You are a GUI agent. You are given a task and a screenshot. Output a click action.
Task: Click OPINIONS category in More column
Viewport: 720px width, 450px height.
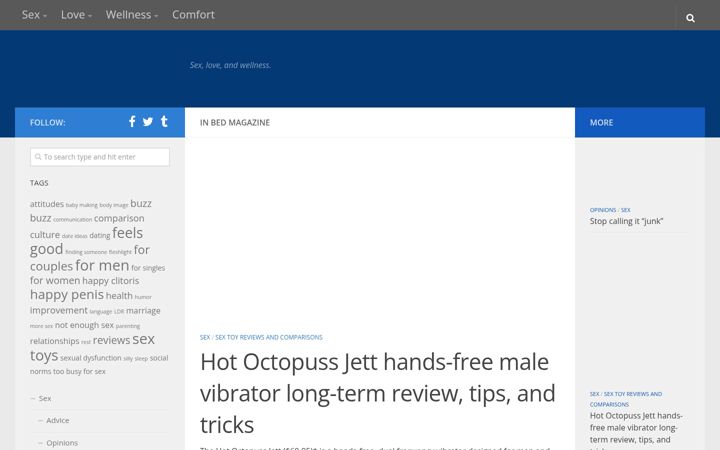[603, 210]
